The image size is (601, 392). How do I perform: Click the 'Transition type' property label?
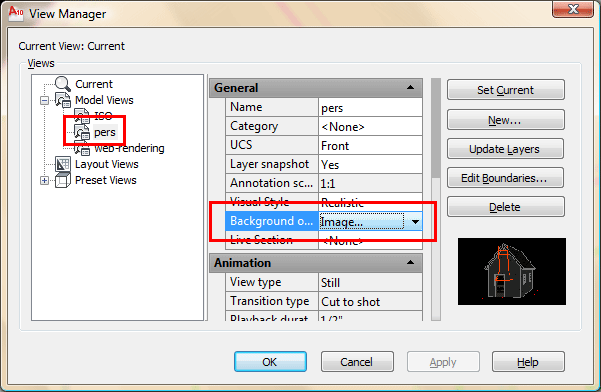click(x=269, y=301)
